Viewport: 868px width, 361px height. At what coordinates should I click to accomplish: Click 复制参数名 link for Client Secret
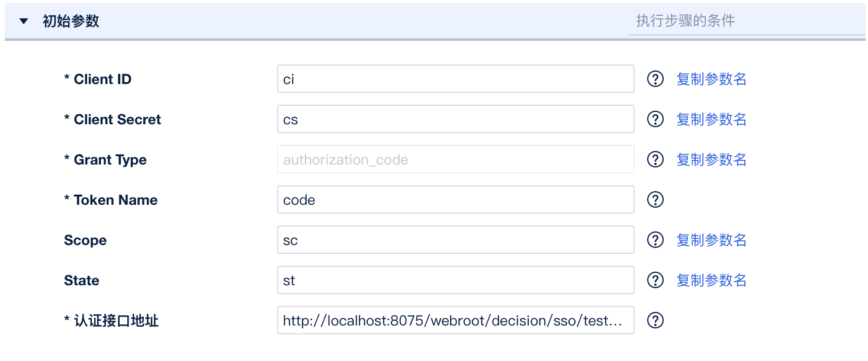point(711,120)
